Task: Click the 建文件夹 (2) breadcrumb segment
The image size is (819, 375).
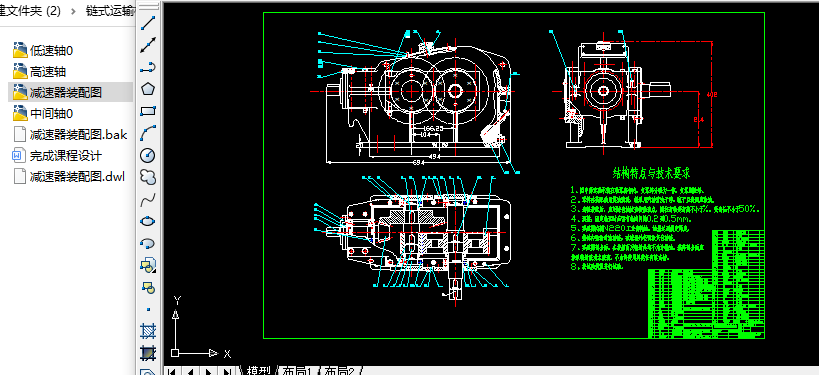Action: 30,11
